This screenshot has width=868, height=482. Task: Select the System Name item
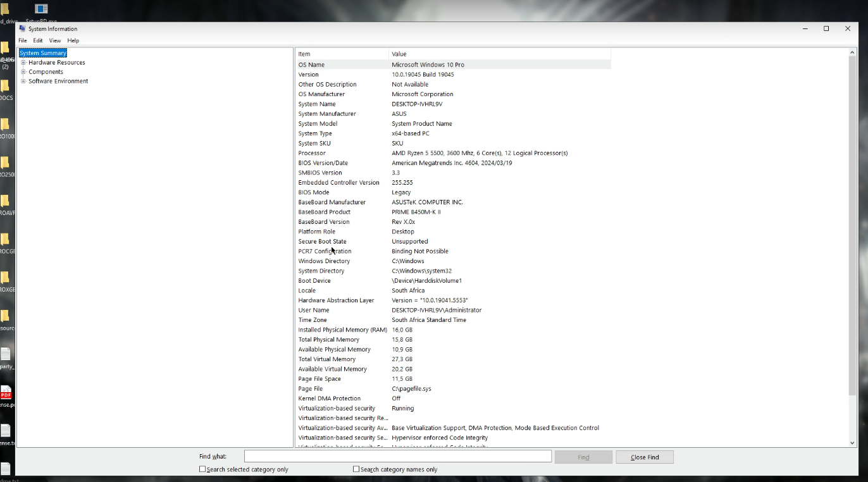click(x=317, y=104)
